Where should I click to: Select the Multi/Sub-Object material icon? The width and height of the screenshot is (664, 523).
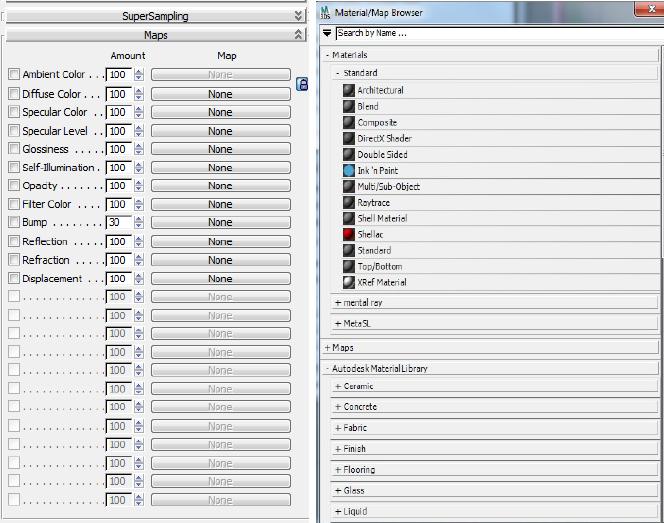pyautogui.click(x=349, y=186)
